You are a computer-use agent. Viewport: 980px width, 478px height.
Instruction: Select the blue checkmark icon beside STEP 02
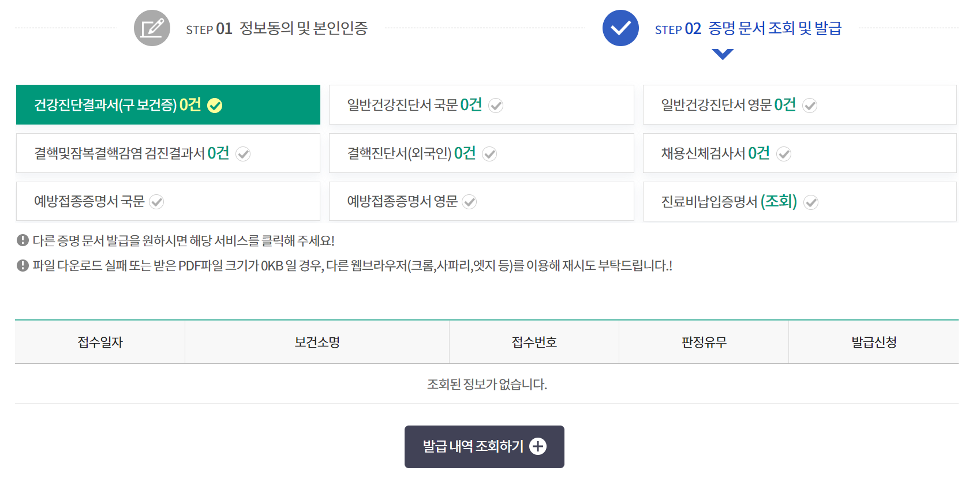[x=619, y=27]
